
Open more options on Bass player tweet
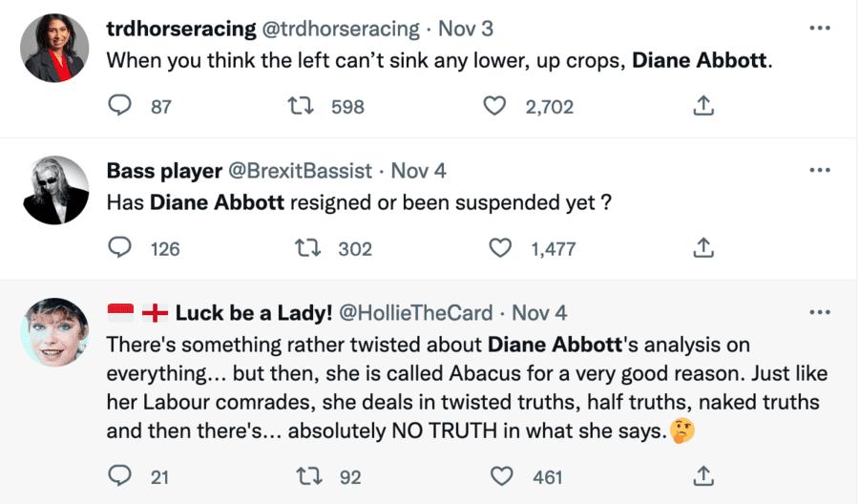(x=819, y=170)
